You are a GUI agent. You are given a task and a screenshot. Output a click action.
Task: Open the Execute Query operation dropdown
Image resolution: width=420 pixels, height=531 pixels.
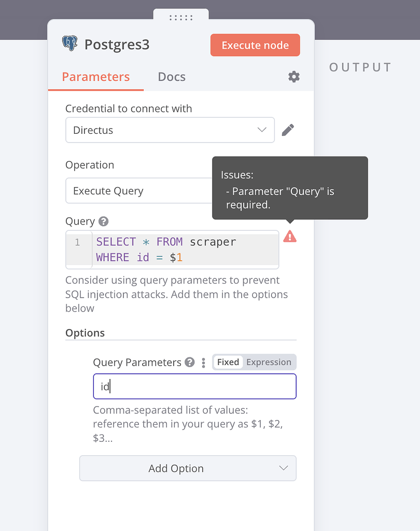(x=138, y=191)
